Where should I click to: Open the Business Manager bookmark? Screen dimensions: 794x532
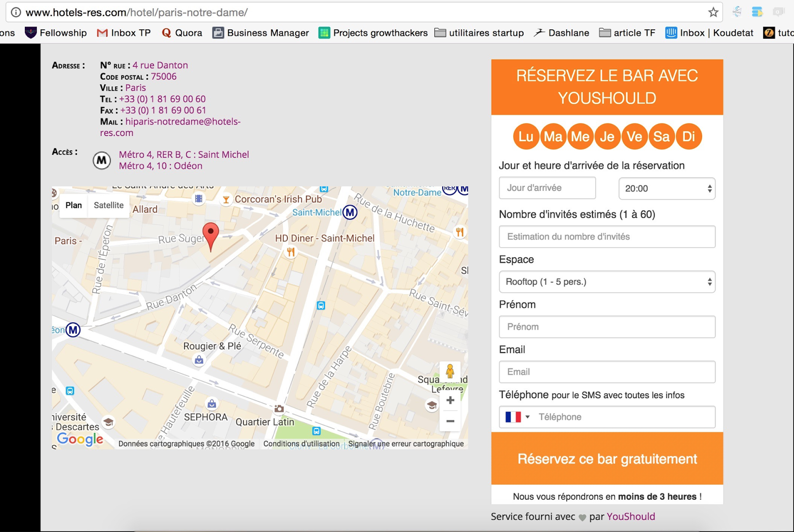[x=261, y=33]
